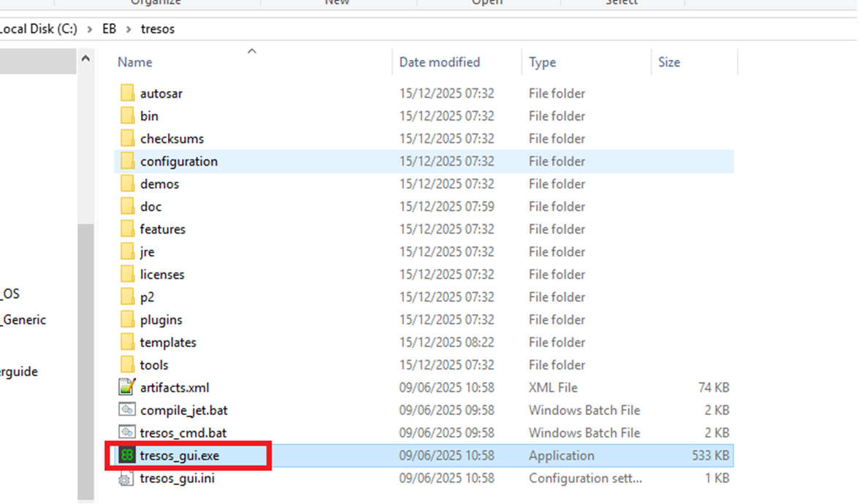This screenshot has width=859, height=504.
Task: Sort files by Size column header
Action: 668,62
